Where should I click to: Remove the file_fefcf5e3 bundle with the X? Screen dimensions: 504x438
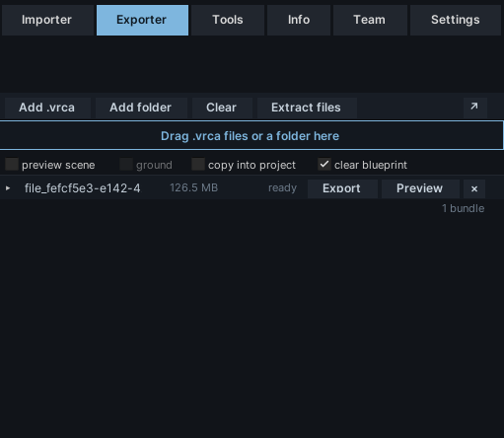(x=474, y=188)
